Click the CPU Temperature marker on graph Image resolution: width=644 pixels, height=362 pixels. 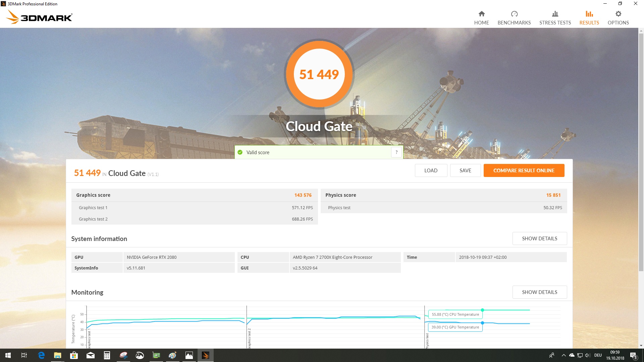(482, 310)
